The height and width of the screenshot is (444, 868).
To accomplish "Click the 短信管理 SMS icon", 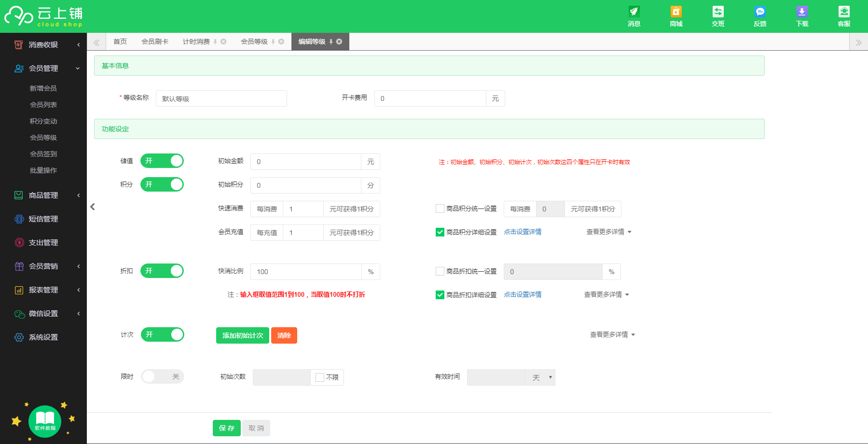I will [19, 219].
